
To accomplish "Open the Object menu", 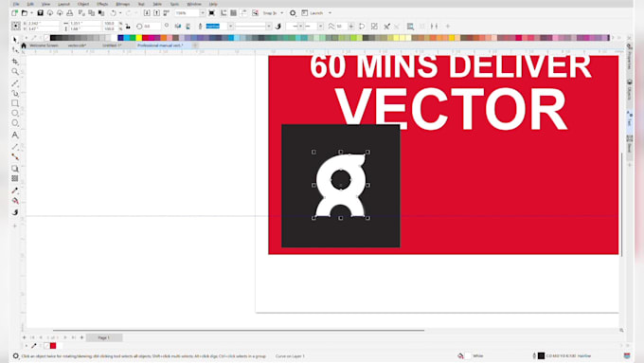I will click(x=83, y=4).
